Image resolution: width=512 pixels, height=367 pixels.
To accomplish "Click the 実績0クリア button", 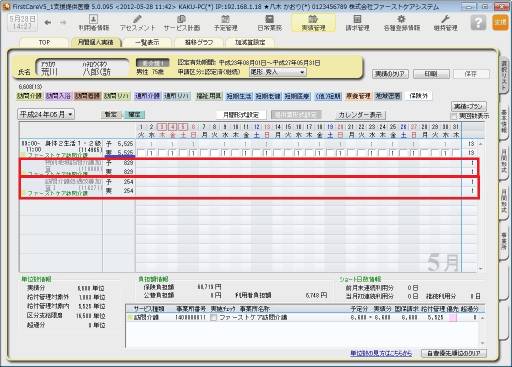I will tap(390, 74).
